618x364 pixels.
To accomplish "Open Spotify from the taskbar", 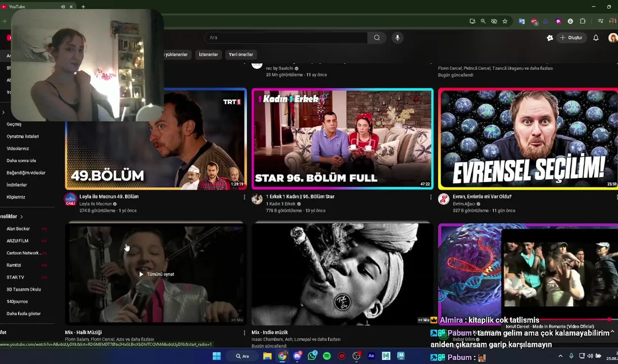I will tap(327, 356).
